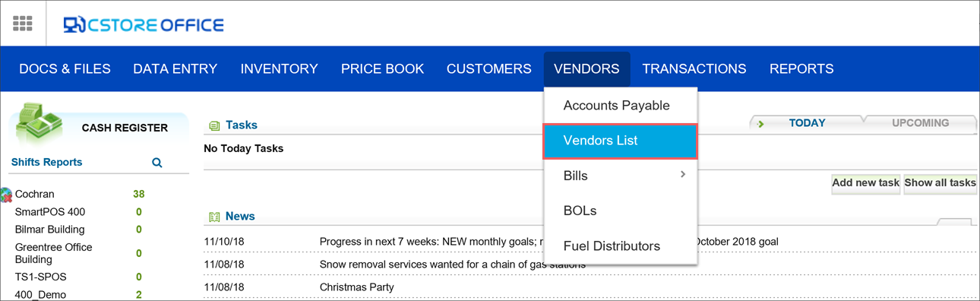Click the Show all tasks button
Viewport: 980px width, 301px height.
(x=940, y=183)
